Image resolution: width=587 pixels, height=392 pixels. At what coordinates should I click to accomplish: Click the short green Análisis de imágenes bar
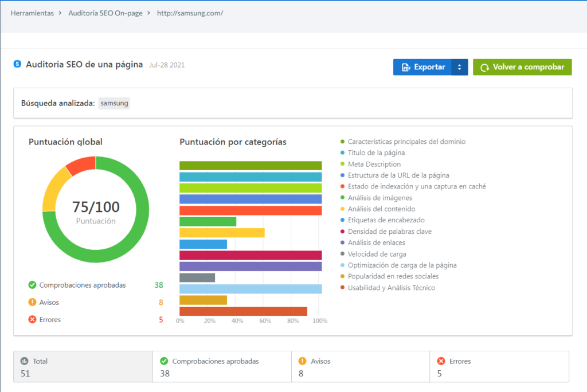coord(208,222)
